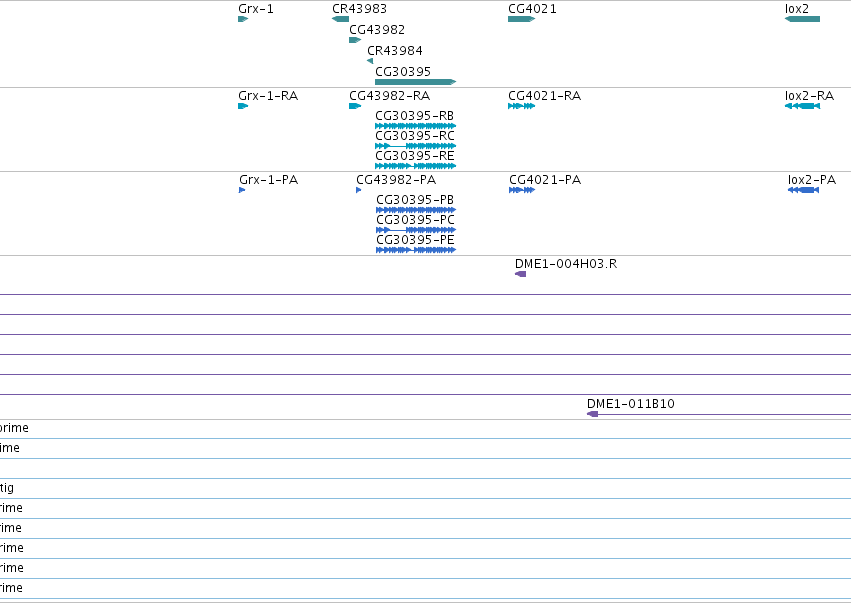Select the CG30395-PE protein feature
Image resolution: width=851 pixels, height=603 pixels.
pos(416,250)
